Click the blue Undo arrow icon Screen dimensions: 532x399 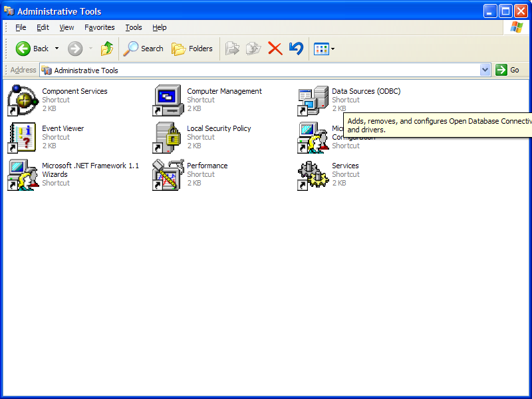coord(296,49)
